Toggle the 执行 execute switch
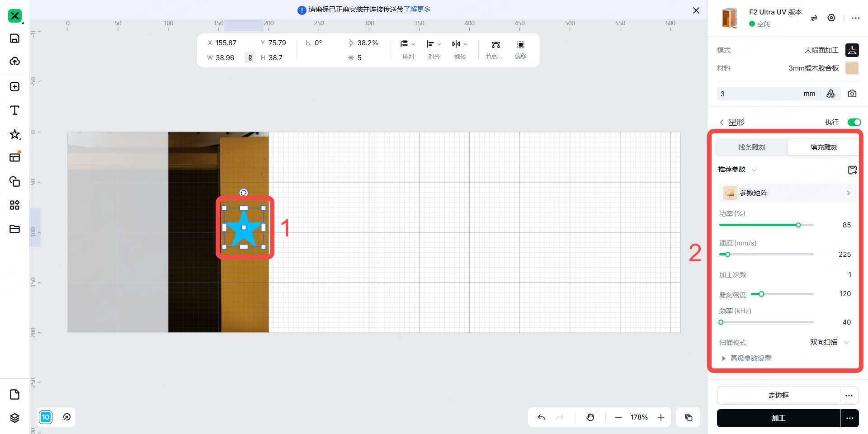The width and height of the screenshot is (868, 434). coord(854,122)
